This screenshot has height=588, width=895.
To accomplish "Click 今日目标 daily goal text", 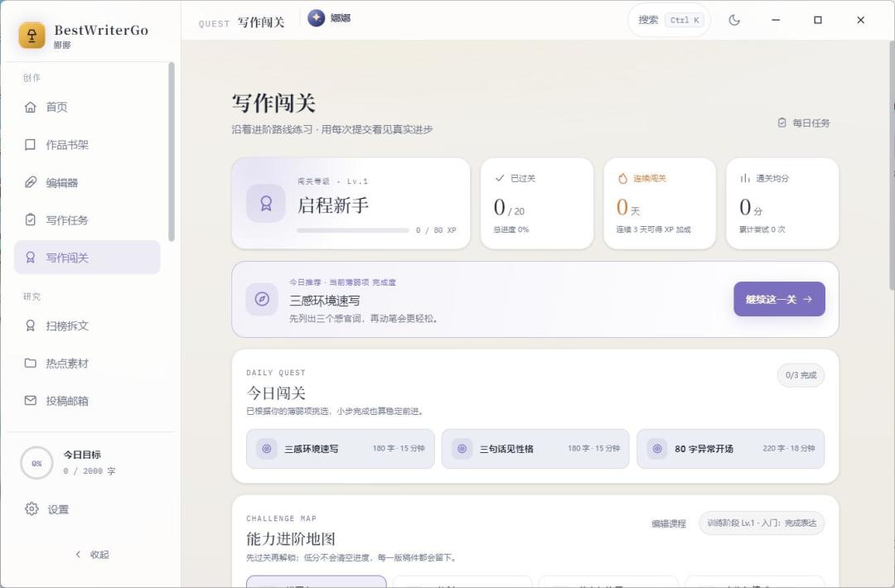I will 82,455.
